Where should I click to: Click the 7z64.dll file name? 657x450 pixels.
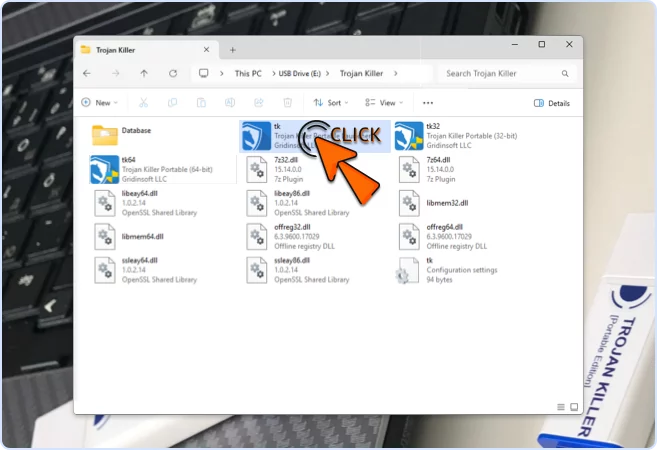438,160
